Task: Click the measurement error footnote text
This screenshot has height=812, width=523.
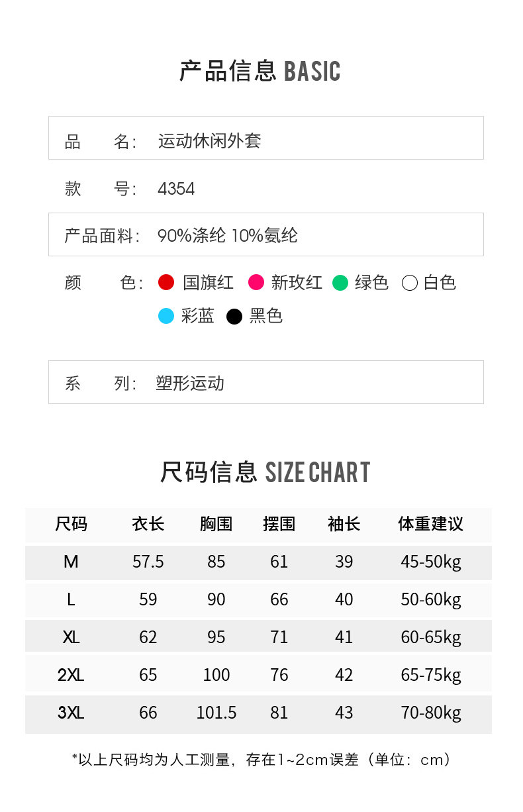Action: (261, 760)
